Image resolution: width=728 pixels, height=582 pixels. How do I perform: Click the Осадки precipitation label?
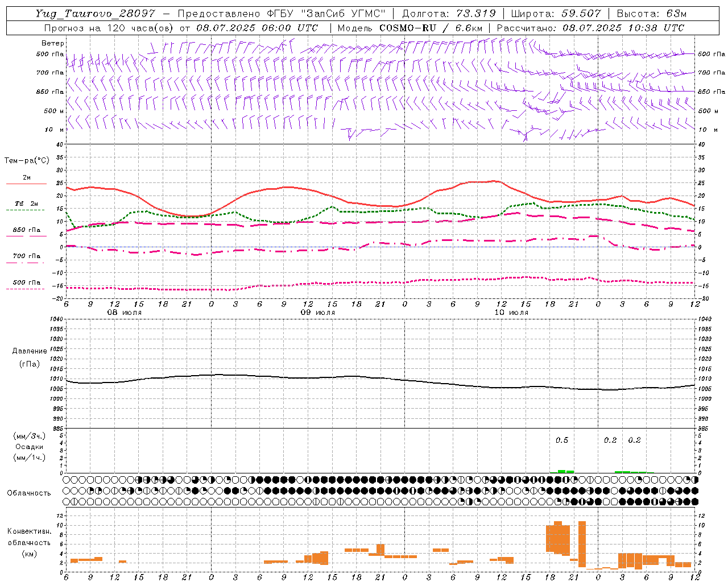click(30, 447)
